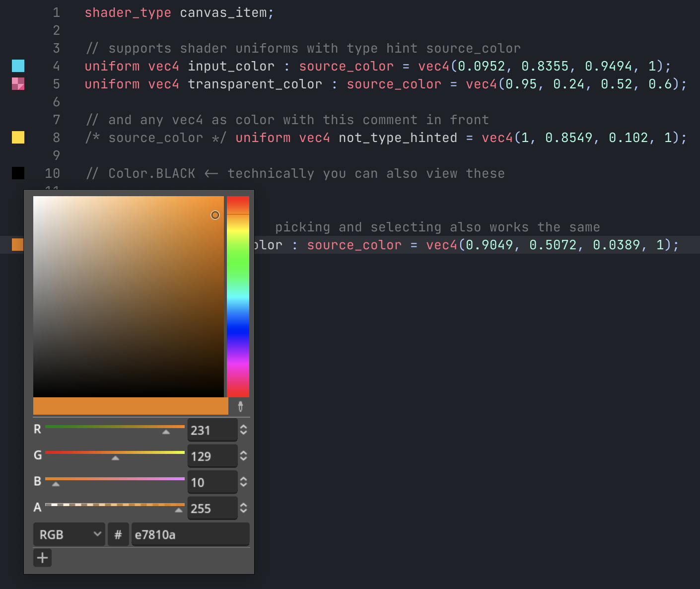
Task: Click the A value stepper arrows
Action: pos(243,508)
